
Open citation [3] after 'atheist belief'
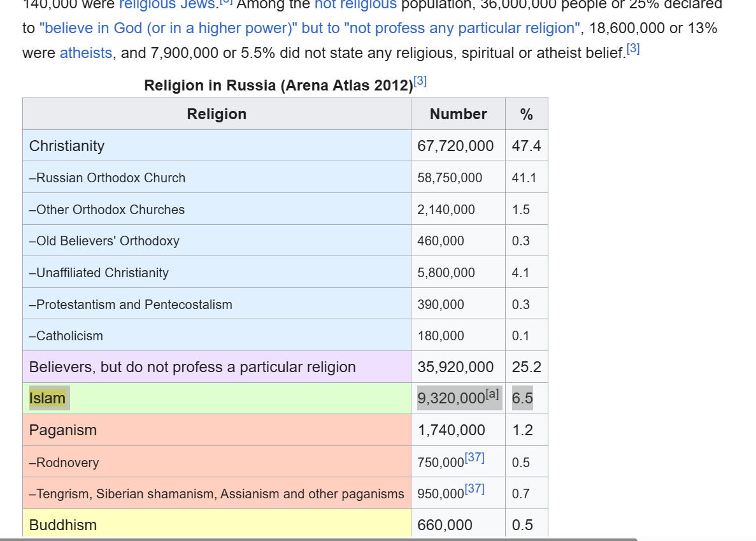(x=633, y=48)
